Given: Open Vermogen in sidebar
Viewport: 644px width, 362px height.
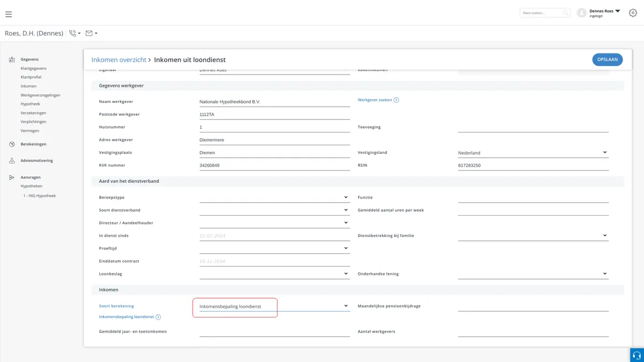Looking at the screenshot, I should click(x=30, y=131).
